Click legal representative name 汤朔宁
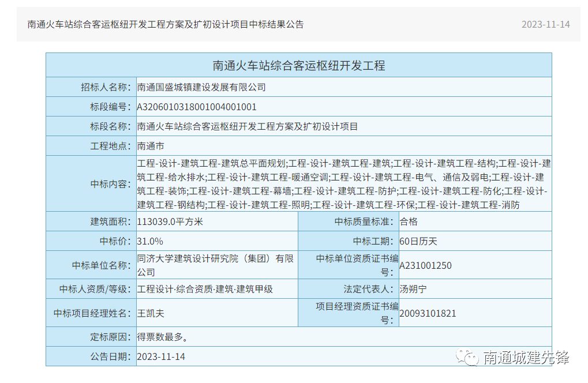 click(413, 289)
